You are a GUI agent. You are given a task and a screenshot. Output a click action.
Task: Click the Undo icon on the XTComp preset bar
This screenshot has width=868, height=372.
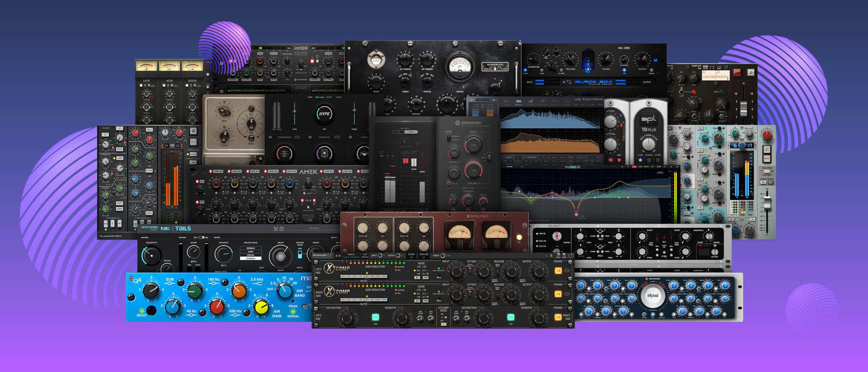point(558,256)
